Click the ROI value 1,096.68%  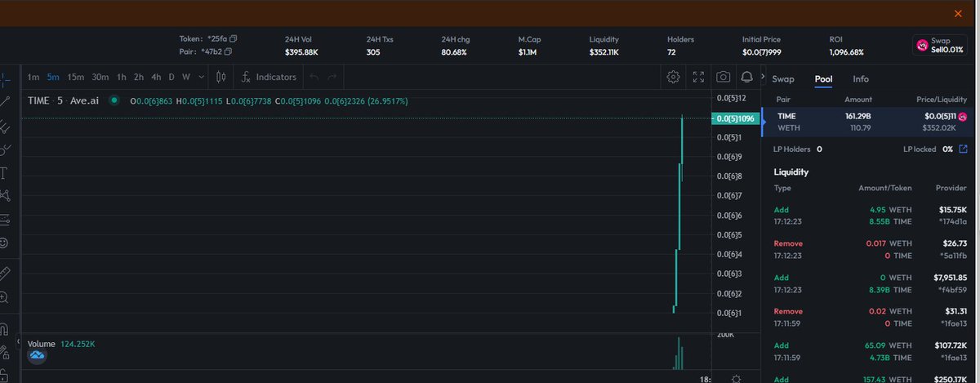click(x=846, y=52)
